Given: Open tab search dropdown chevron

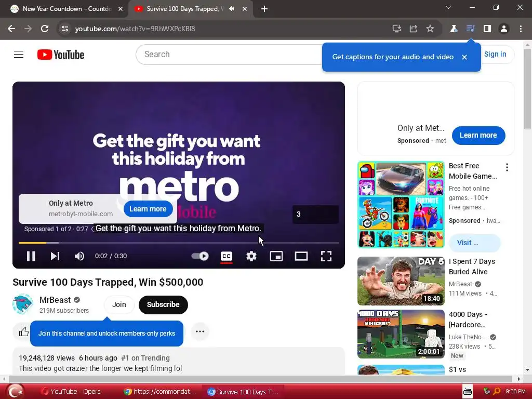Looking at the screenshot, I should (448, 7).
